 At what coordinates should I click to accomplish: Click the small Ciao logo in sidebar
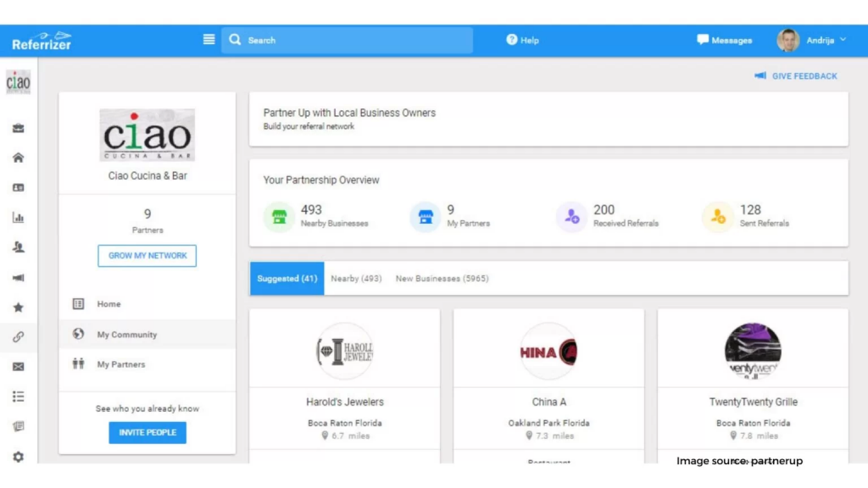point(19,82)
